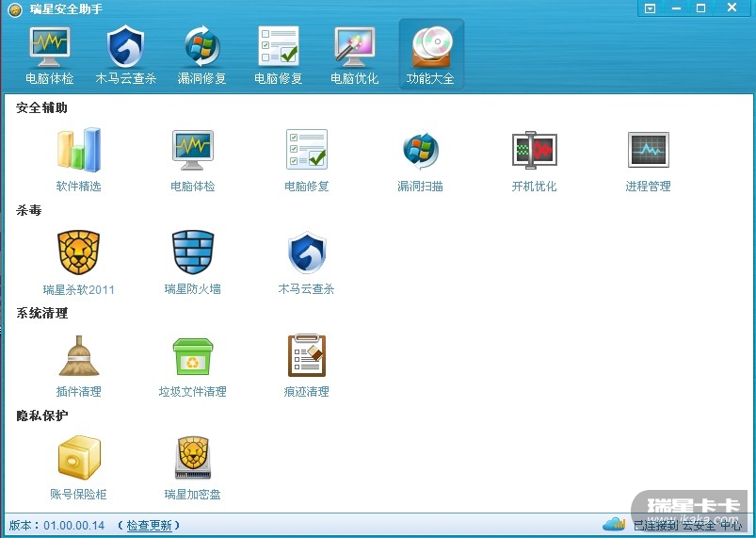The height and width of the screenshot is (538, 756).
Task: Click 已连接到云安全中心 status text
Action: [x=687, y=526]
